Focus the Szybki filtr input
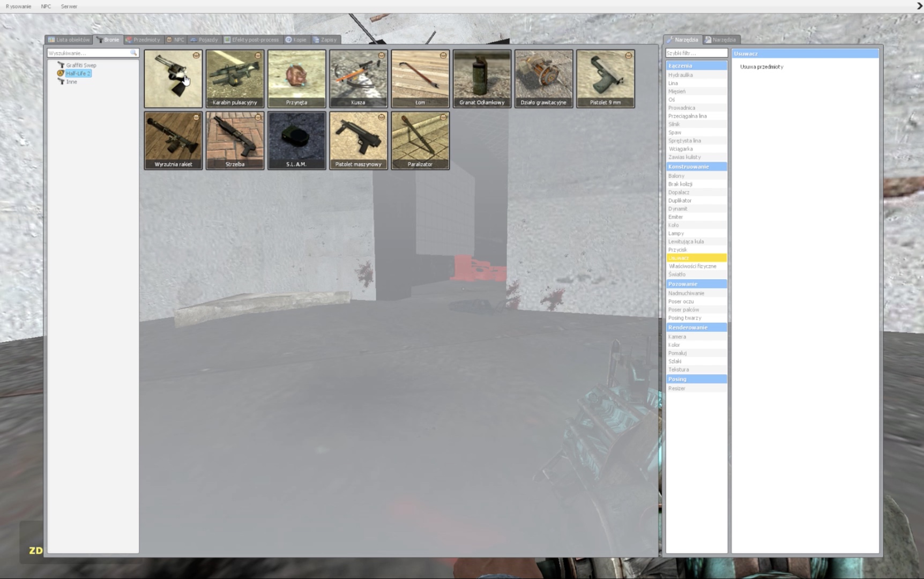This screenshot has width=924, height=579. pos(696,53)
